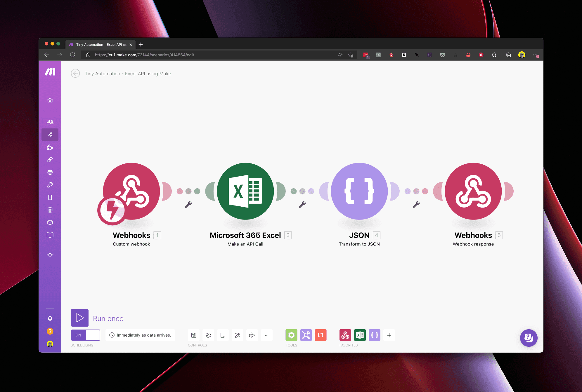Click the scenario title text
582x392 pixels.
point(128,74)
